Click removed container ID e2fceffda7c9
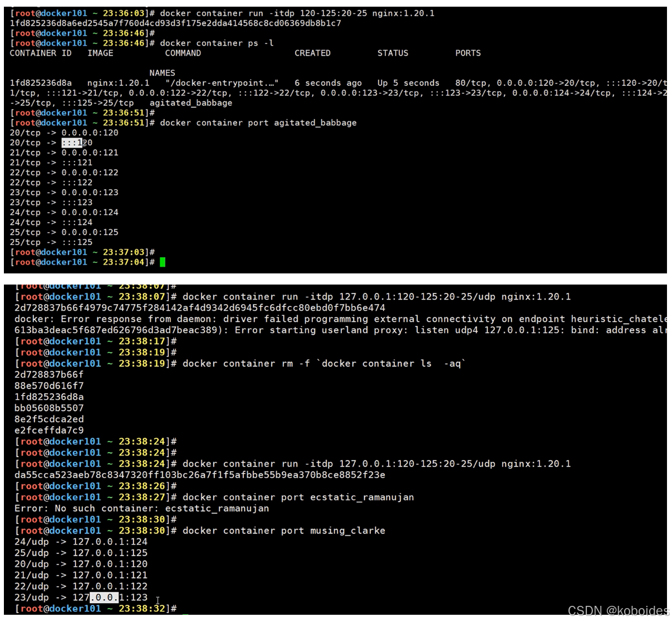 pyautogui.click(x=49, y=430)
